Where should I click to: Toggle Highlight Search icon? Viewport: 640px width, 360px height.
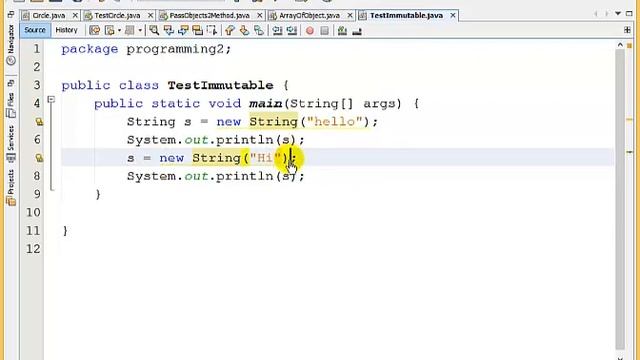click(x=198, y=31)
